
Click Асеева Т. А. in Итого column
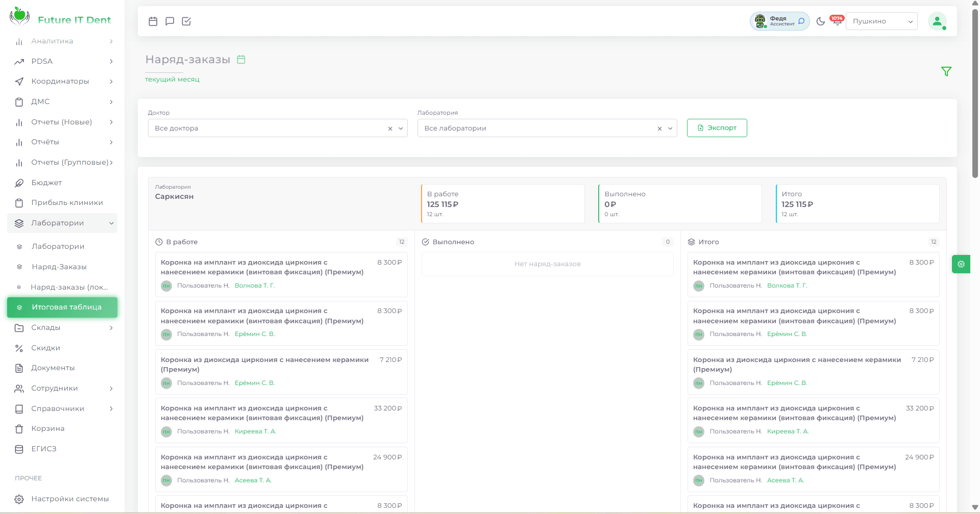tap(786, 480)
